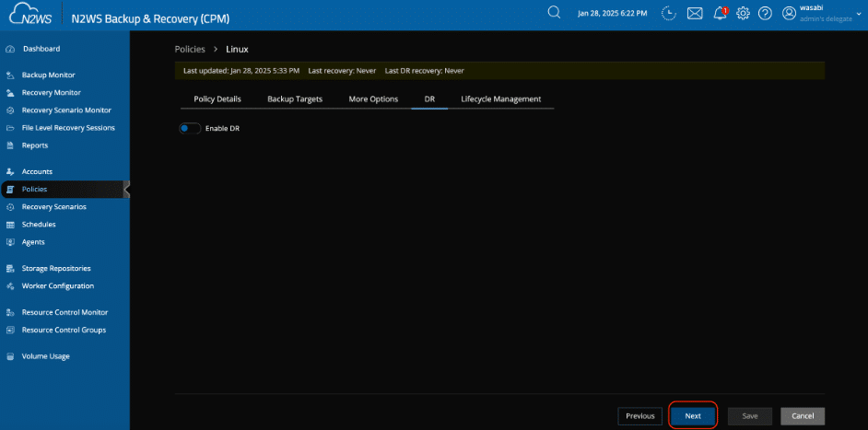Click the Cancel button
This screenshot has height=430, width=868.
[803, 416]
